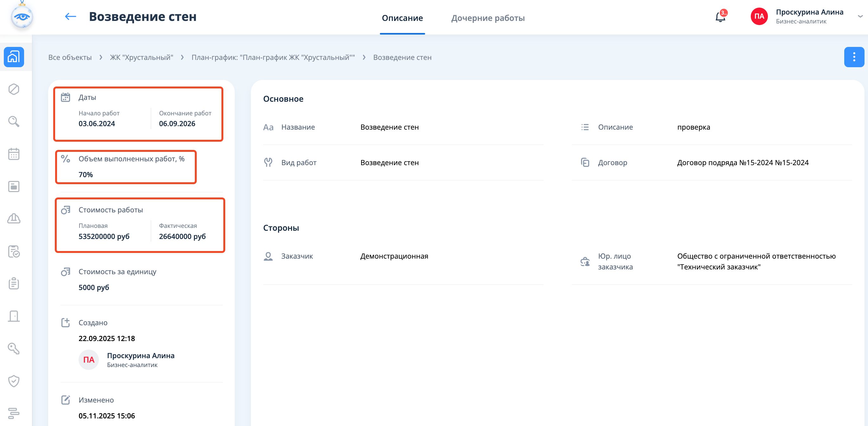This screenshot has width=868, height=426.
Task: Open the clipboard sidebar icon
Action: point(14,283)
